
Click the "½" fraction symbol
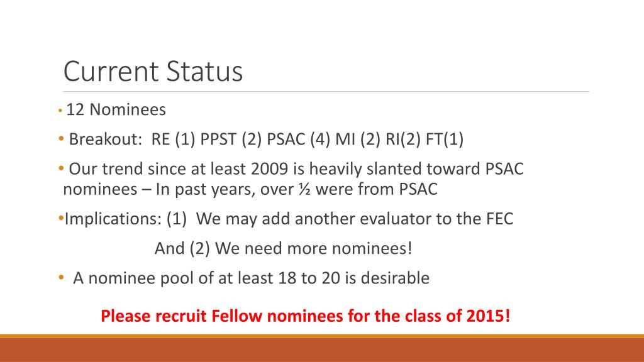[x=304, y=189]
